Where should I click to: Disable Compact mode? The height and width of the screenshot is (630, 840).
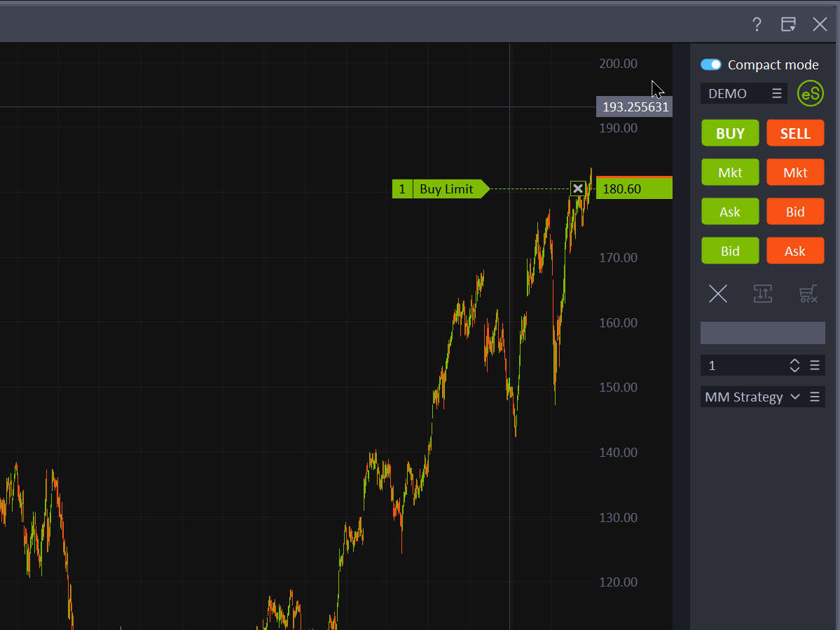coord(710,64)
